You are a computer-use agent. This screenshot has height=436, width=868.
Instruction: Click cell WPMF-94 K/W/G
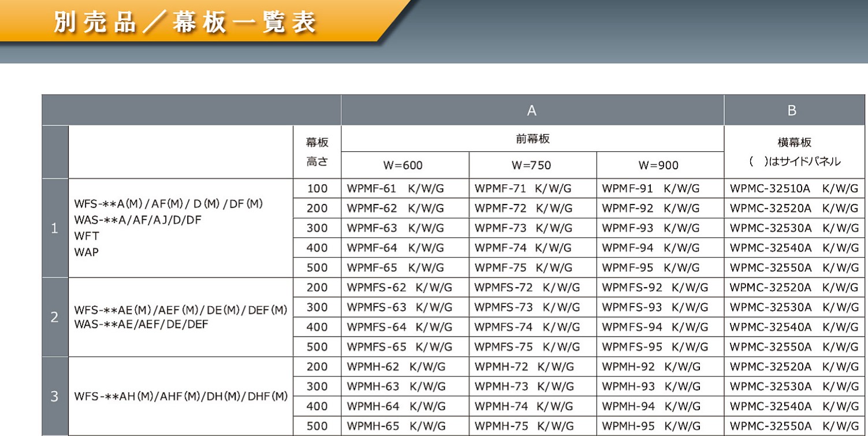click(x=660, y=248)
